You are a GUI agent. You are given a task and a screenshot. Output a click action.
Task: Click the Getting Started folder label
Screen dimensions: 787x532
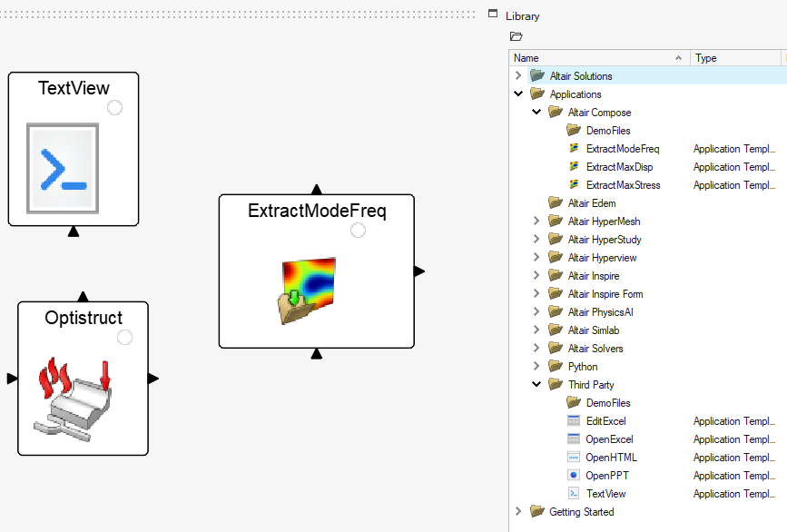[x=581, y=511]
